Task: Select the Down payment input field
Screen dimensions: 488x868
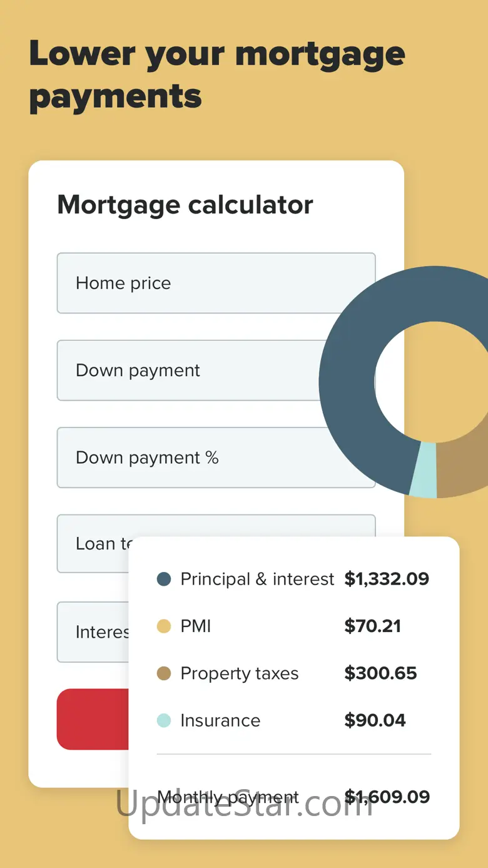Action: click(x=188, y=370)
